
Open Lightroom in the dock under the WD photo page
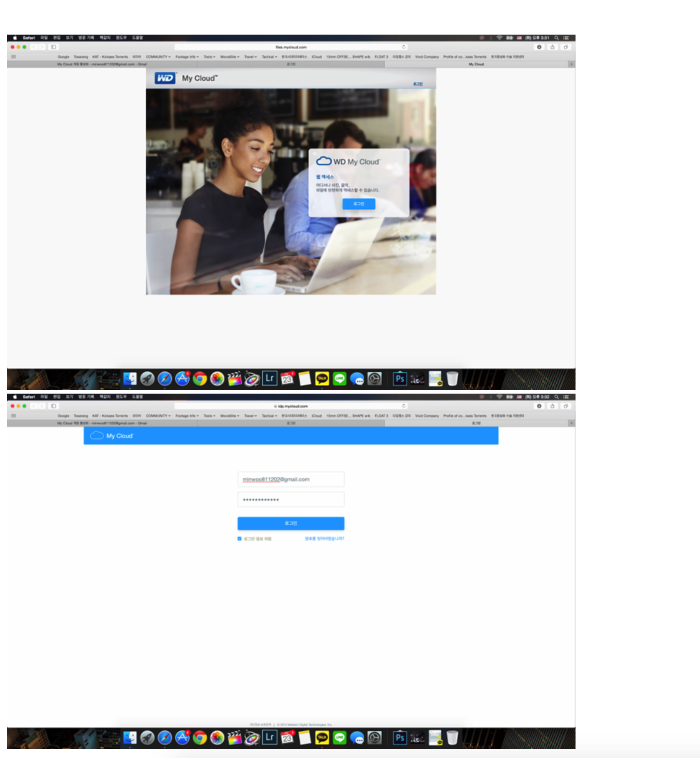[270, 379]
